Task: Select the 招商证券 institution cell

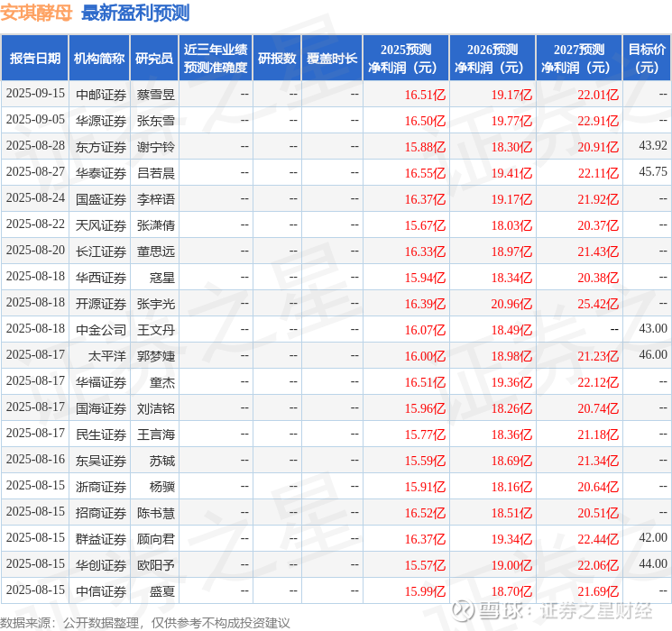Action: coord(101,513)
